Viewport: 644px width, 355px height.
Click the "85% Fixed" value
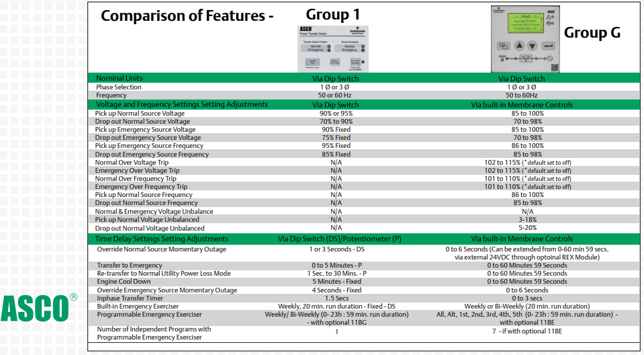pos(336,154)
